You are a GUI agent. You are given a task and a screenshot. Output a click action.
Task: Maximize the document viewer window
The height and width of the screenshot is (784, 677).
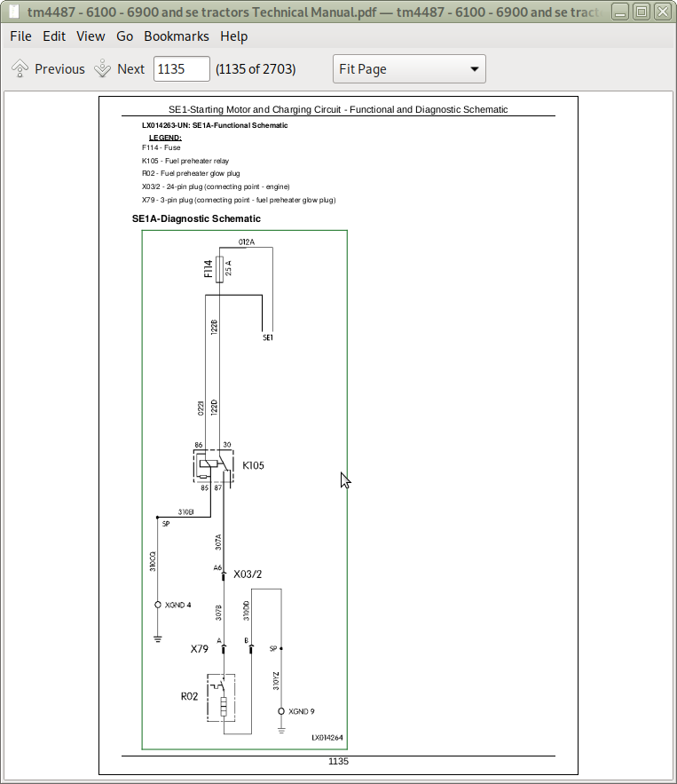click(642, 12)
